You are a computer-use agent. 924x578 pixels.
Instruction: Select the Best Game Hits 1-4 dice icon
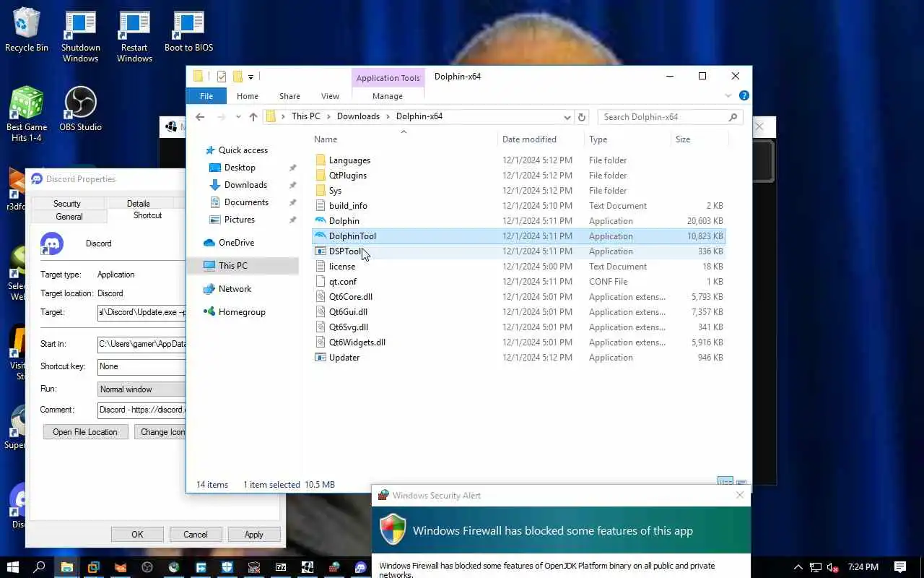[x=27, y=103]
